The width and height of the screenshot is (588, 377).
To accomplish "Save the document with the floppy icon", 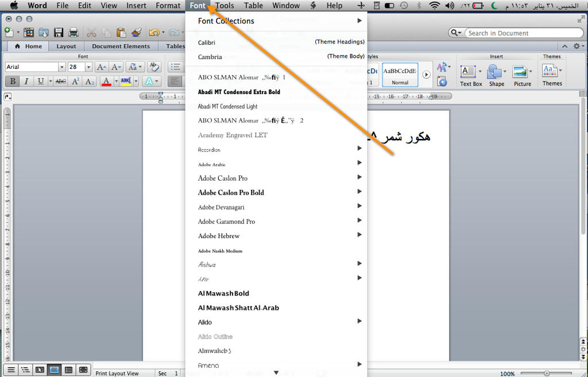I will 59,33.
